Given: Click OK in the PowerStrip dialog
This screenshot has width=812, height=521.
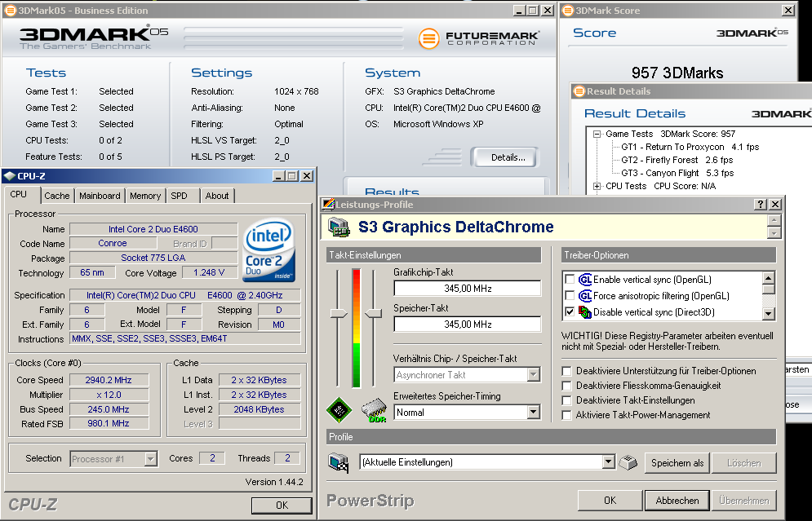Looking at the screenshot, I should (x=610, y=501).
